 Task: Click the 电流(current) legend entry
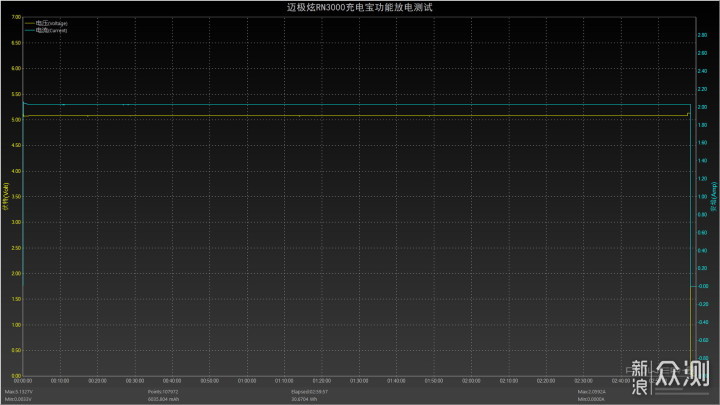[x=46, y=30]
